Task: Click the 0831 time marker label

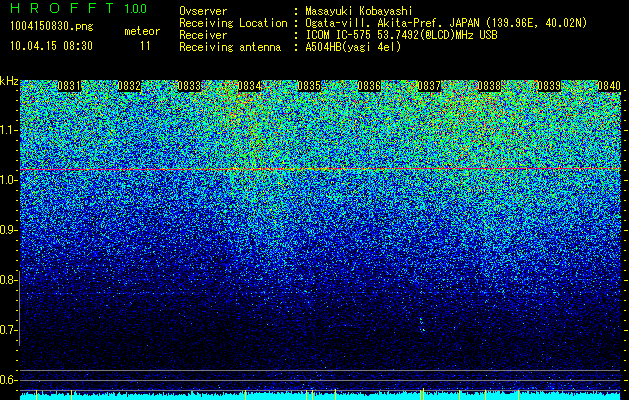Action: tap(69, 86)
